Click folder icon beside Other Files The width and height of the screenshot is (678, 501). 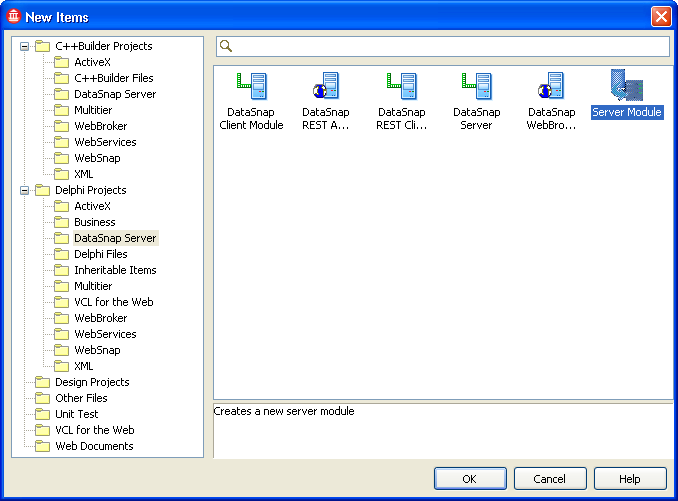42,398
